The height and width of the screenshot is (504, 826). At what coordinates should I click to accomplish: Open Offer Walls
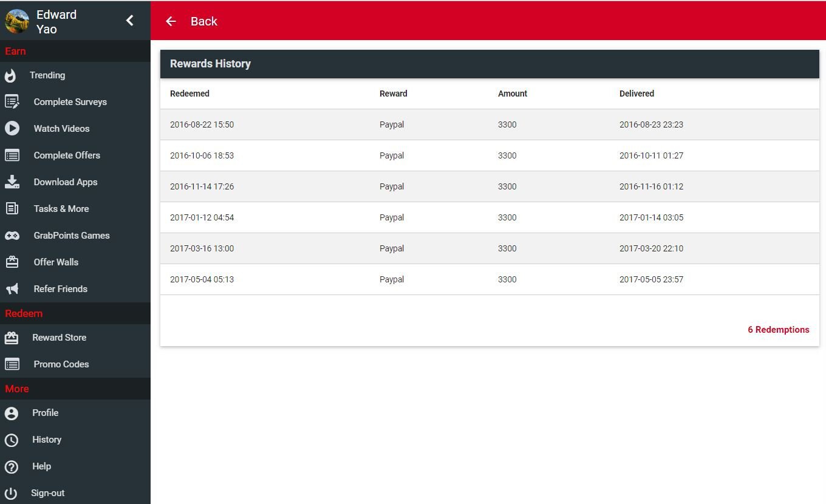tap(56, 262)
